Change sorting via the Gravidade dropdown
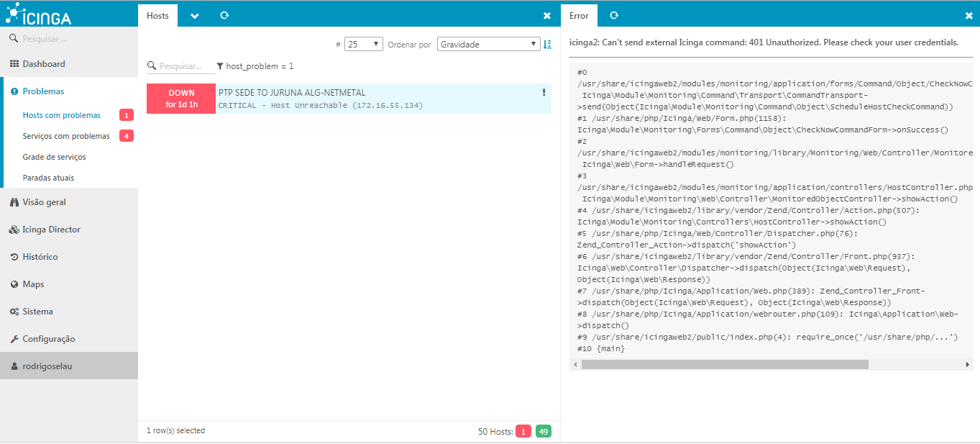Screen dimensions: 980x444 coord(488,43)
